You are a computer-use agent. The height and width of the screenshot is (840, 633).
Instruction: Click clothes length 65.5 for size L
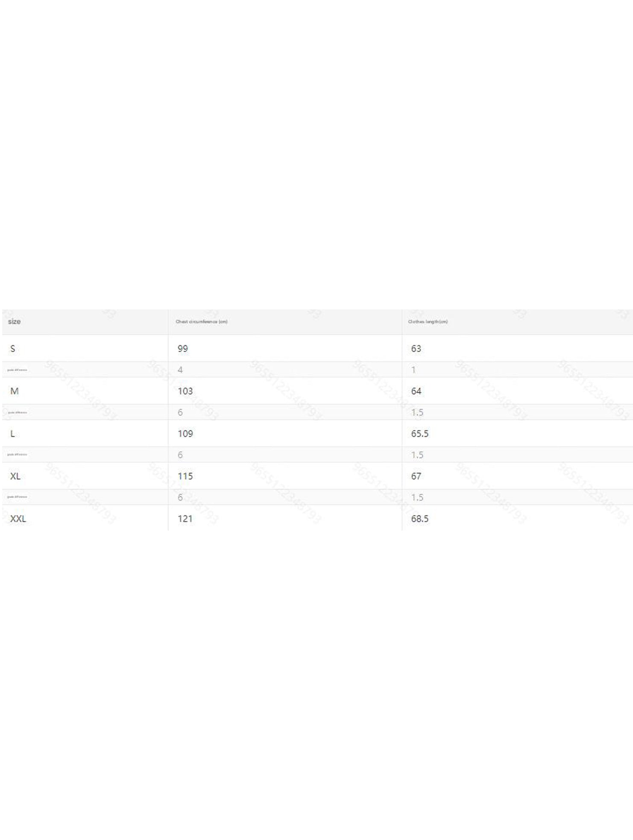coord(419,434)
